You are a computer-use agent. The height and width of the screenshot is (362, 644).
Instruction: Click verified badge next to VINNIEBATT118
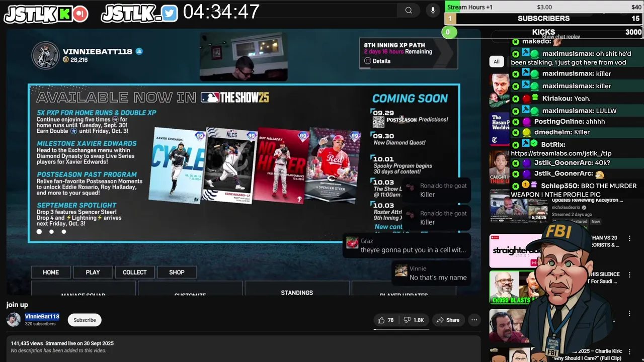139,51
